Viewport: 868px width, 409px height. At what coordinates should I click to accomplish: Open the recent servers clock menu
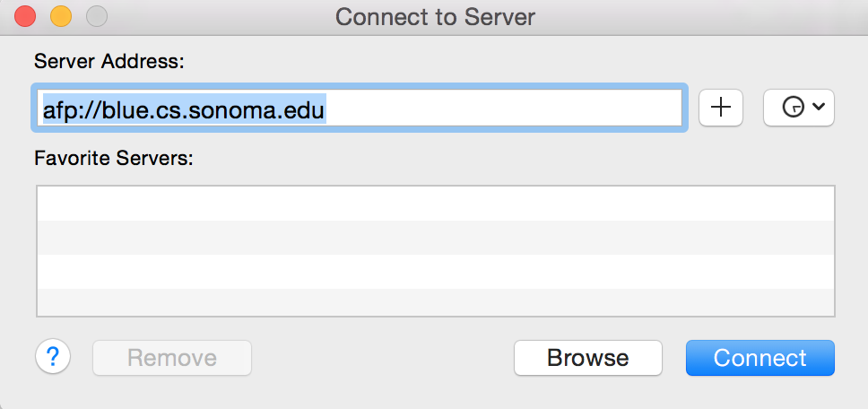click(x=794, y=108)
